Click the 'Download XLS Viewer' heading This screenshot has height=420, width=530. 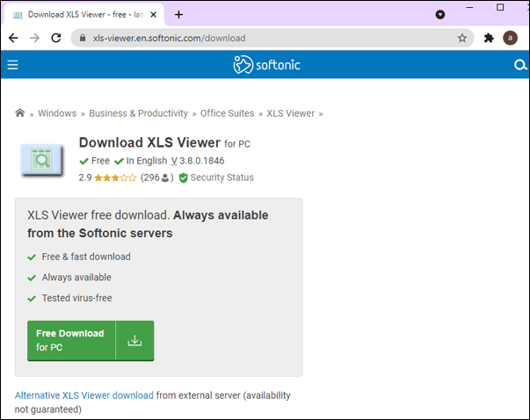click(x=149, y=142)
